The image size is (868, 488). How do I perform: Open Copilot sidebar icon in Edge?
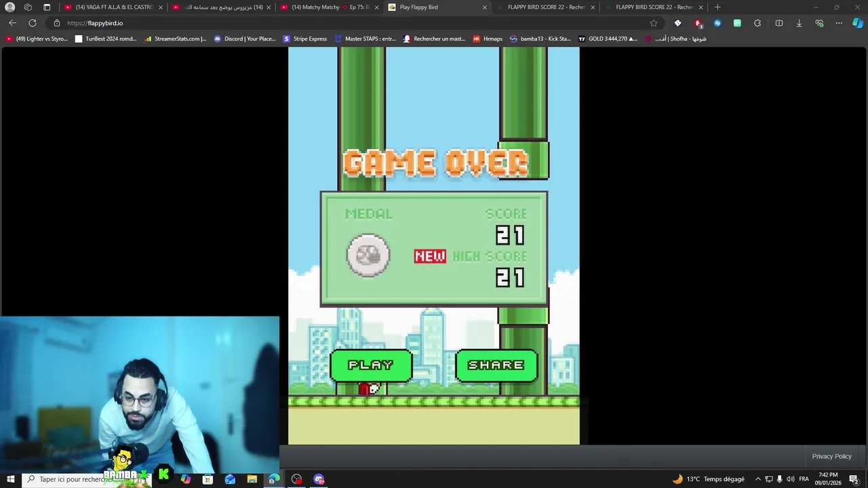click(858, 23)
